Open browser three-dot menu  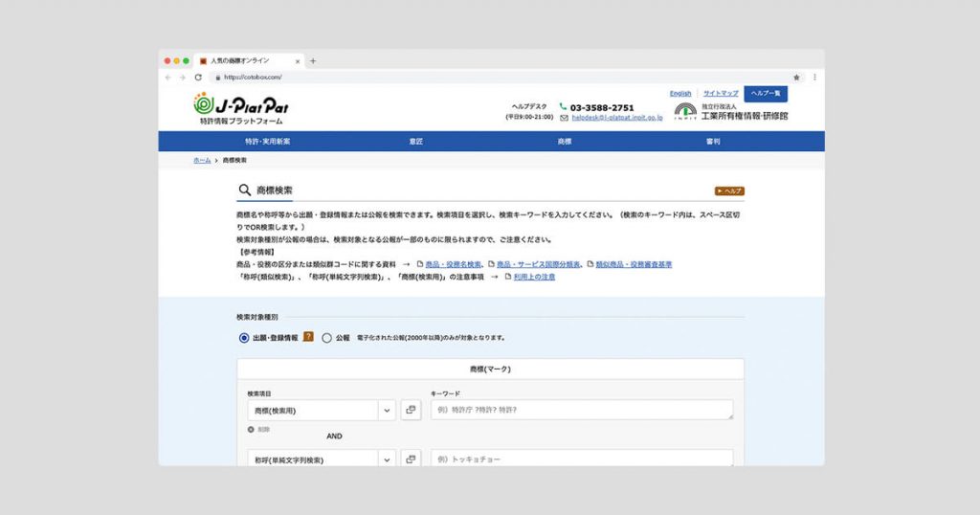814,77
